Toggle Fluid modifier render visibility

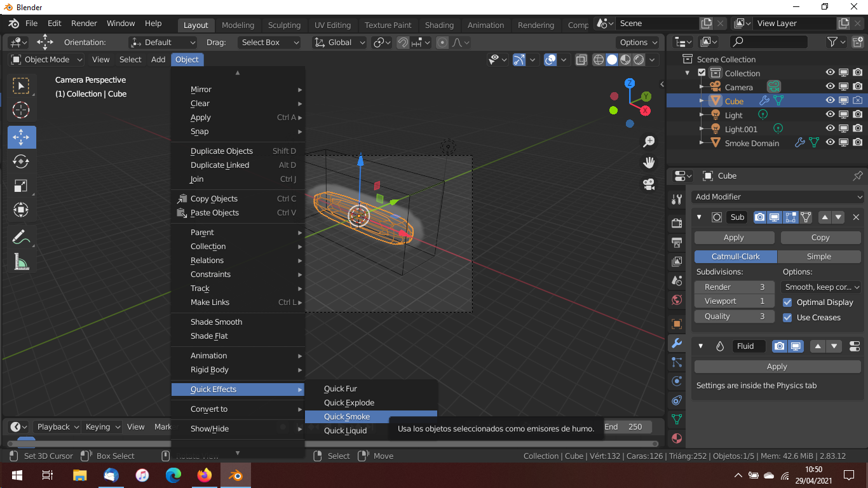click(x=779, y=346)
